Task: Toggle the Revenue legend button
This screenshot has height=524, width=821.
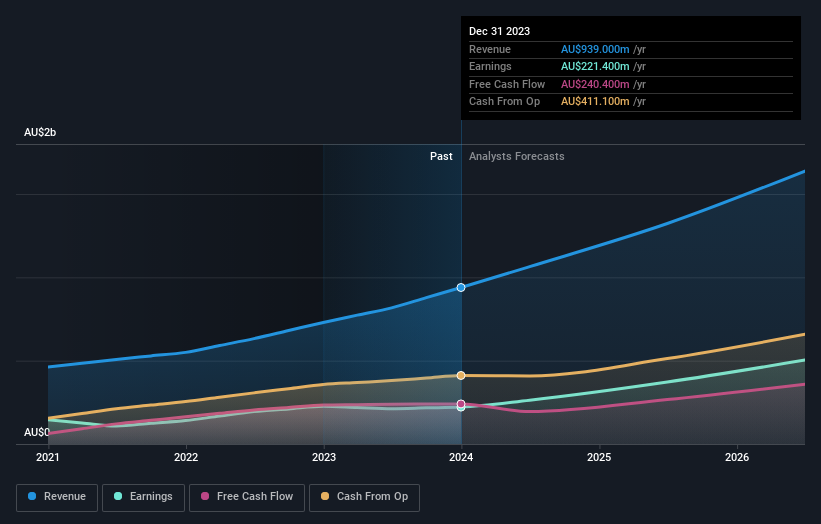Action: (x=57, y=497)
